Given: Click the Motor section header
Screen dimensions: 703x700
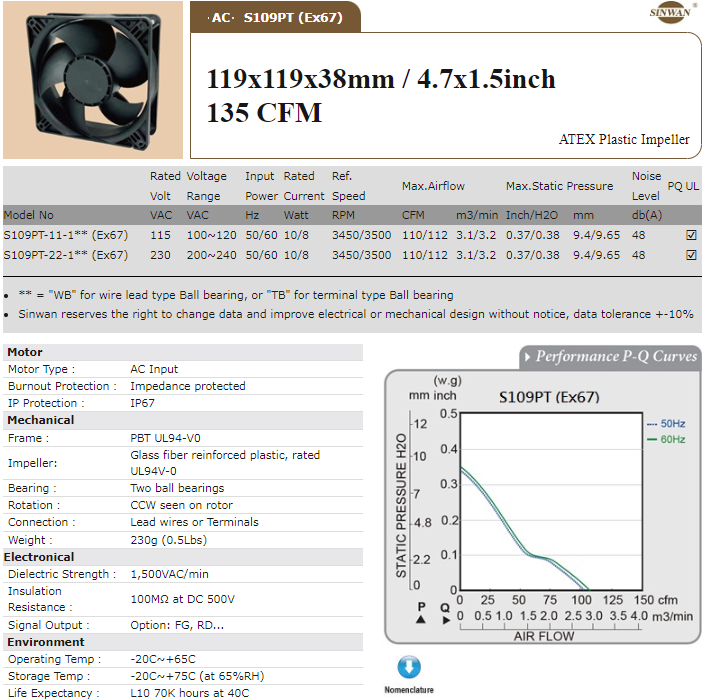Looking at the screenshot, I should [25, 352].
